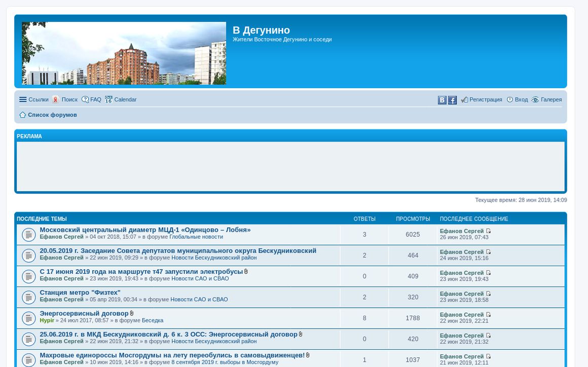
Task: Open the Facebook social icon
Action: click(x=452, y=100)
